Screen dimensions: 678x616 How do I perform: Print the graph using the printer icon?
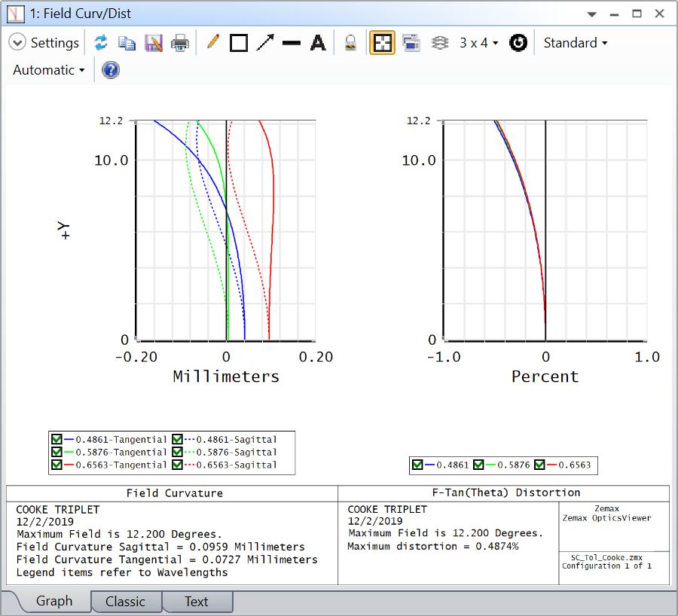pyautogui.click(x=180, y=43)
